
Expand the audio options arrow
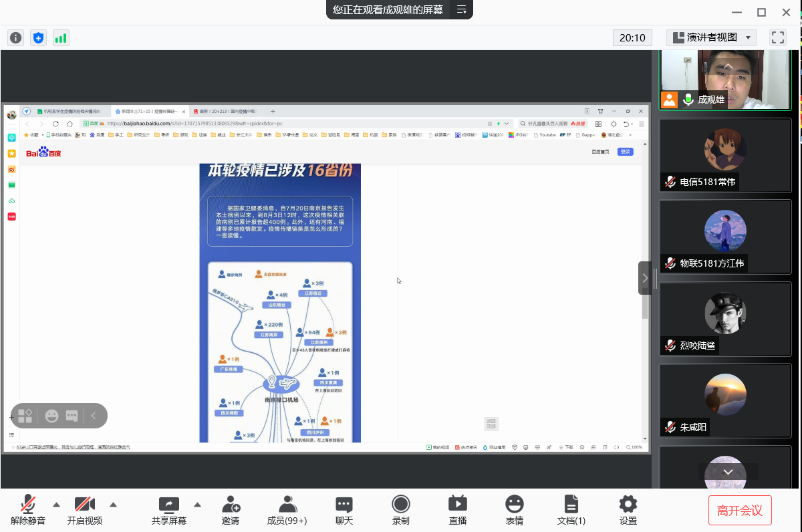(57, 505)
